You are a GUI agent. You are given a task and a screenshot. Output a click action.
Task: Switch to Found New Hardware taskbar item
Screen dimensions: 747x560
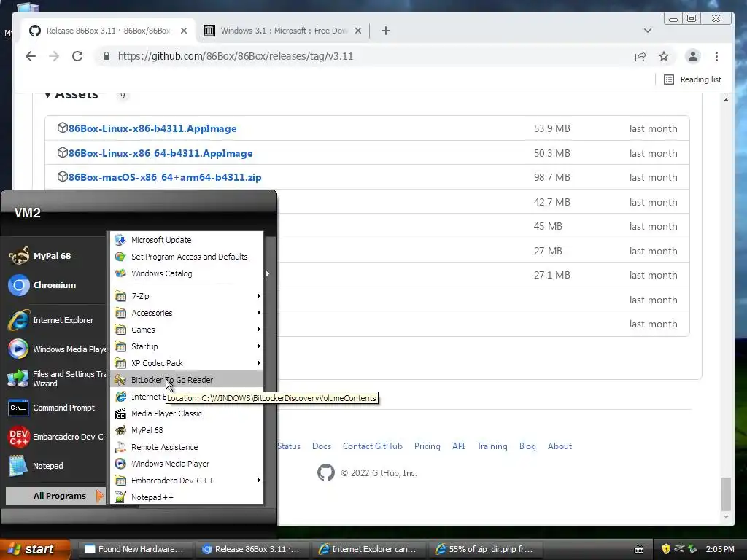135,549
